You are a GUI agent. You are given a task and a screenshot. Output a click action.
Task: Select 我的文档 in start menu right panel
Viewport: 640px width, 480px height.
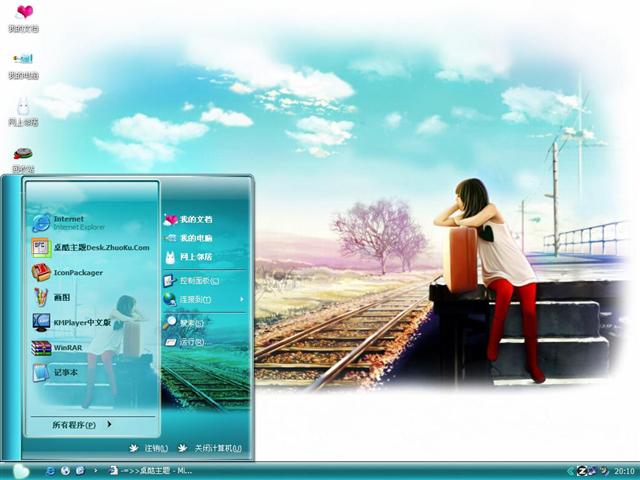[x=188, y=220]
